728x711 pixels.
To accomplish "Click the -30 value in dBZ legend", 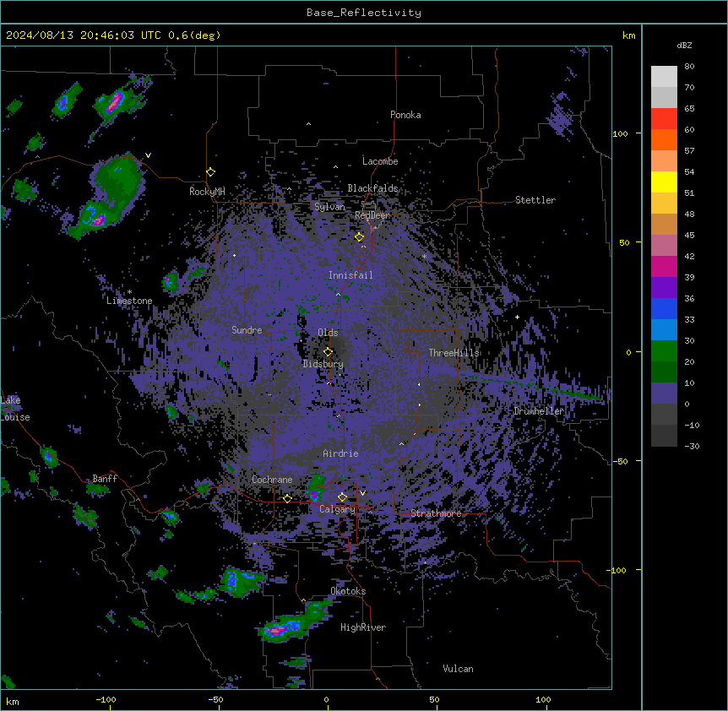I will pos(692,447).
